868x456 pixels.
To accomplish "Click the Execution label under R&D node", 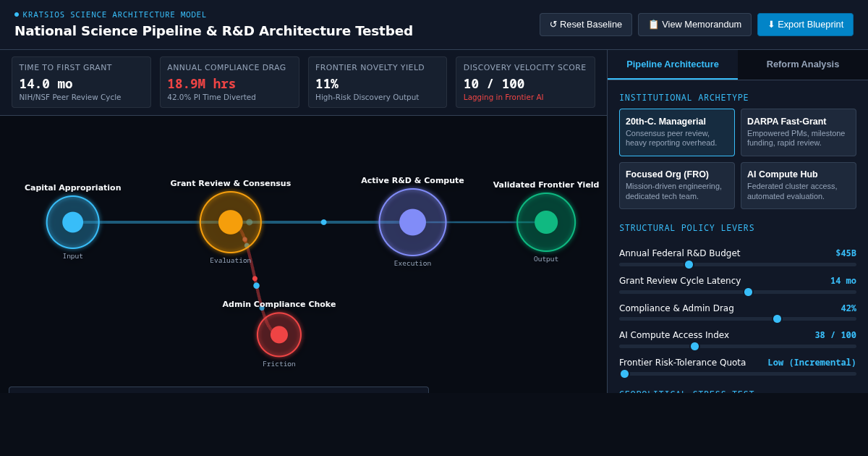I will [x=412, y=263].
